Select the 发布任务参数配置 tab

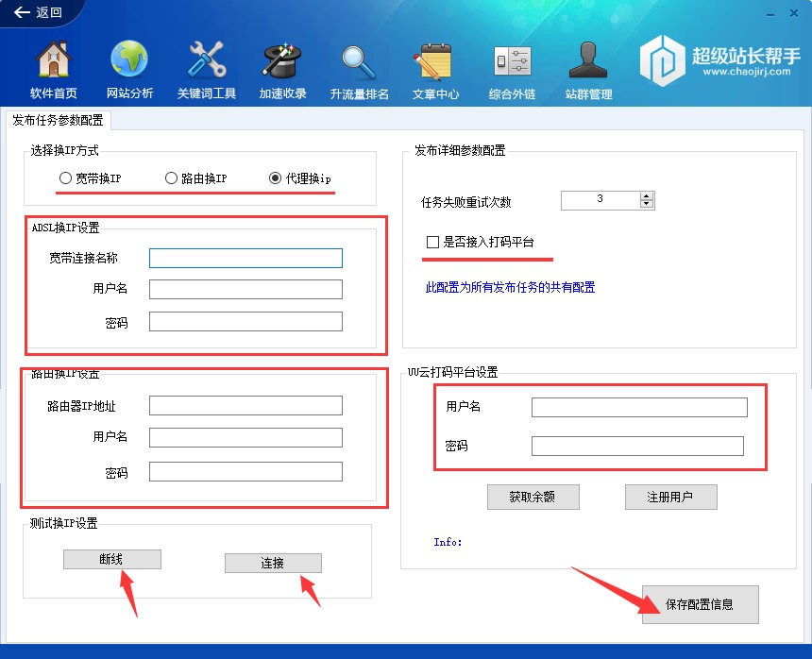(x=58, y=120)
